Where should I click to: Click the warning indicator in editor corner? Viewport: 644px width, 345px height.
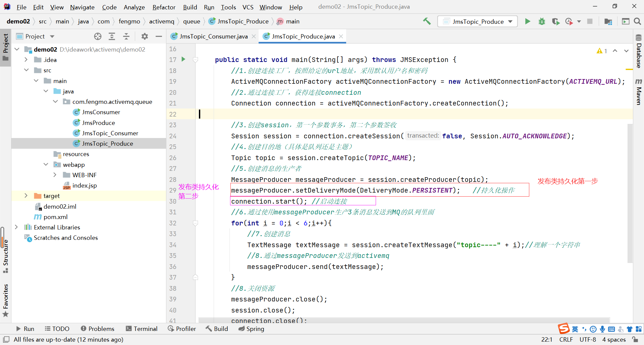pyautogui.click(x=602, y=51)
